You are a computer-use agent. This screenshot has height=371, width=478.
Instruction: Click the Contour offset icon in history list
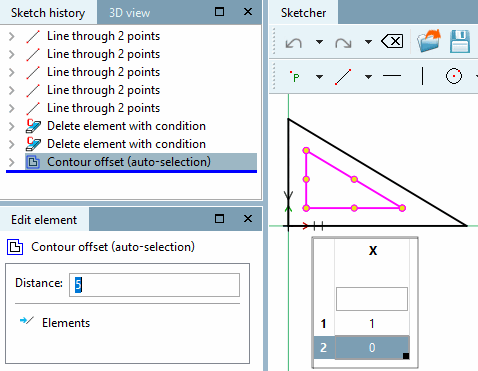tap(33, 162)
